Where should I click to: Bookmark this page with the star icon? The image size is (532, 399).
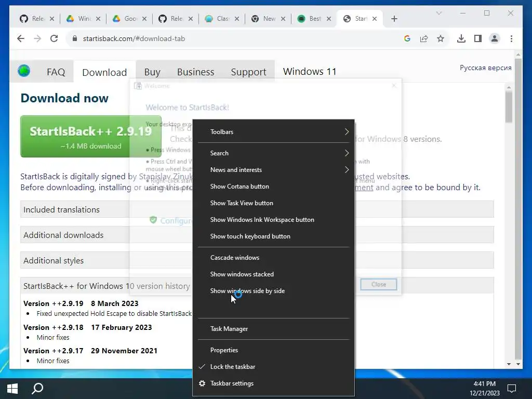click(x=441, y=38)
